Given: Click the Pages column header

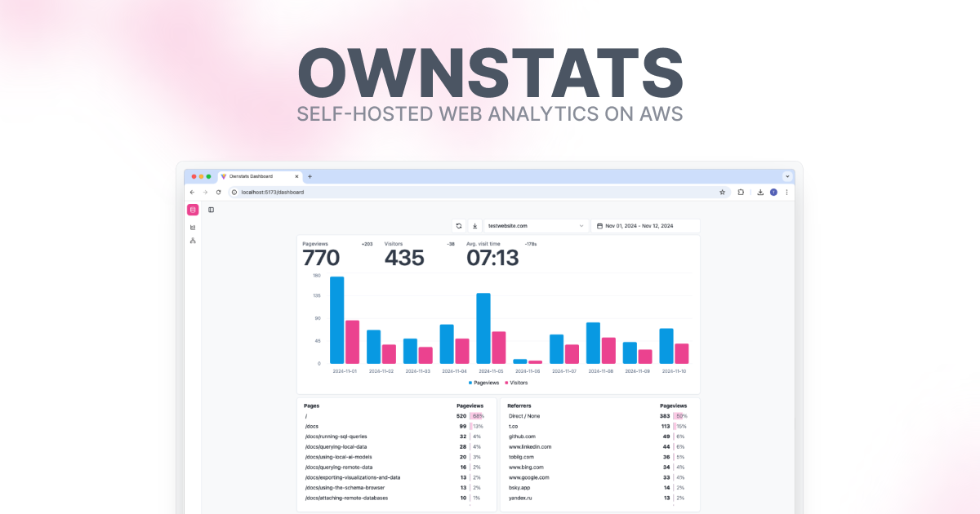Looking at the screenshot, I should pos(311,405).
